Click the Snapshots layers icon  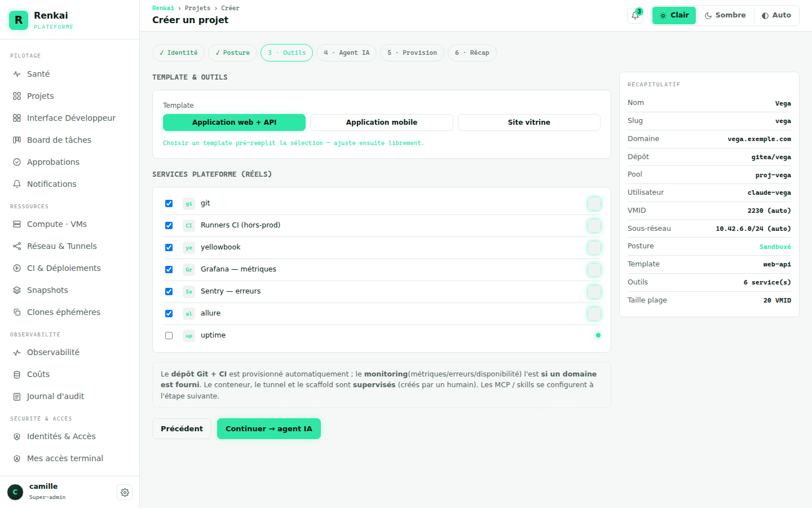pyautogui.click(x=17, y=290)
